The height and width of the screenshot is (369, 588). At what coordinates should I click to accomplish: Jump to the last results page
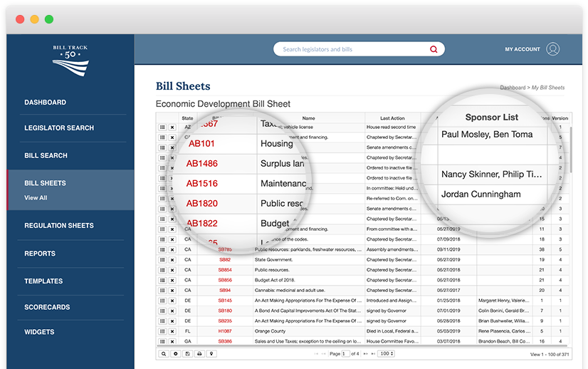[373, 353]
